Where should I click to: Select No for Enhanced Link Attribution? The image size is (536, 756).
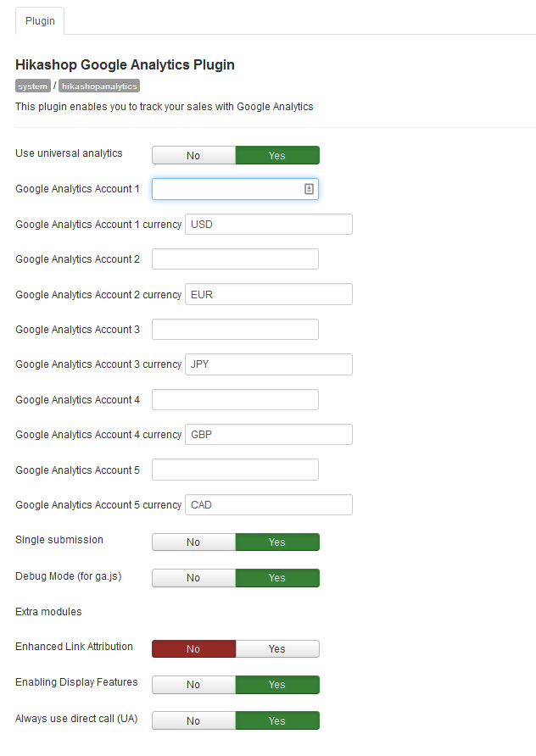tap(193, 649)
